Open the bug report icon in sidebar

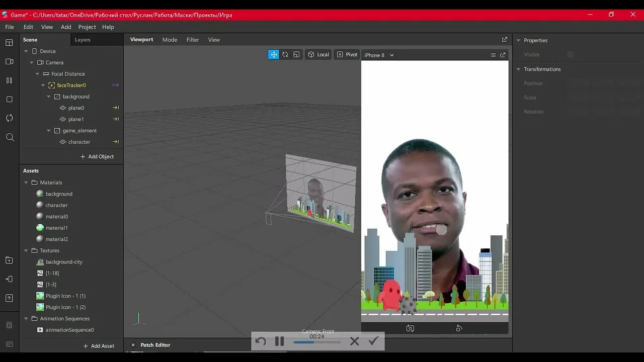[9, 325]
